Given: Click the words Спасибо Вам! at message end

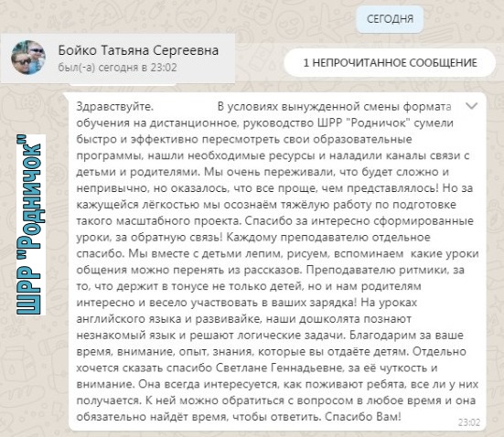Looking at the screenshot, I should (x=363, y=417).
